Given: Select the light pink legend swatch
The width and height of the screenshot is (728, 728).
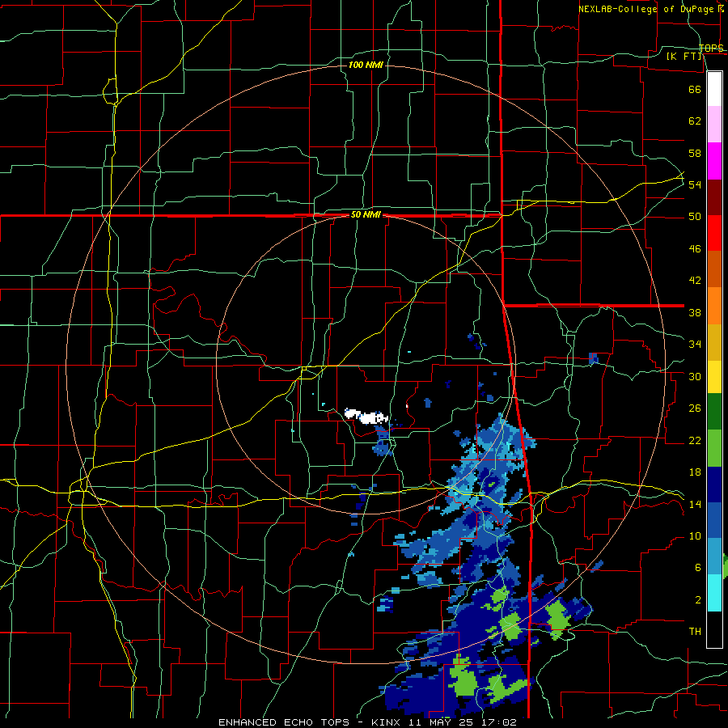Looking at the screenshot, I should (714, 124).
